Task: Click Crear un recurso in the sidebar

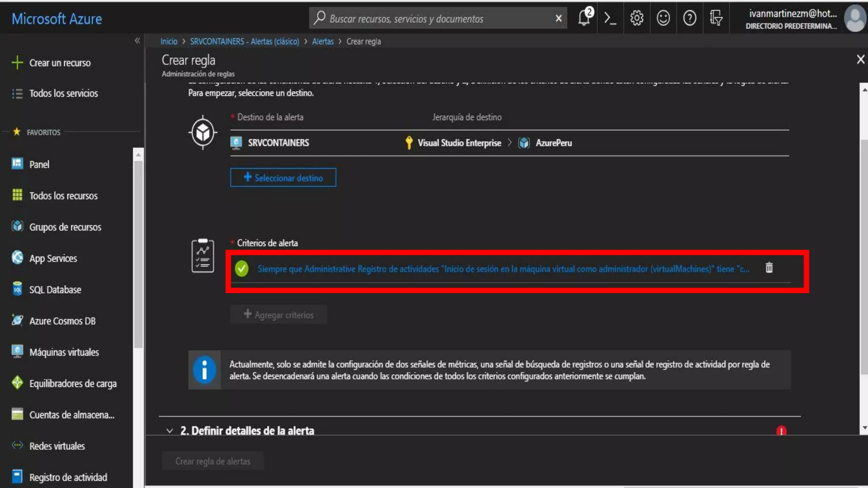Action: (x=60, y=63)
